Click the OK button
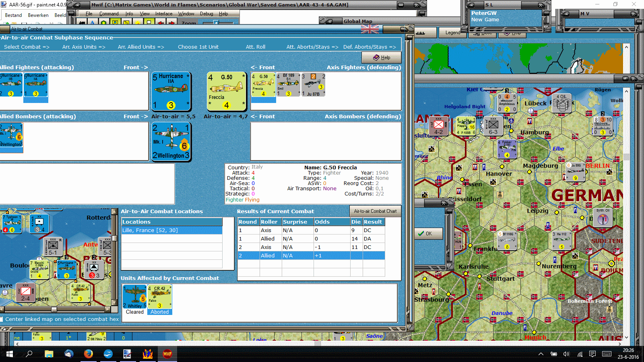 pyautogui.click(x=429, y=233)
